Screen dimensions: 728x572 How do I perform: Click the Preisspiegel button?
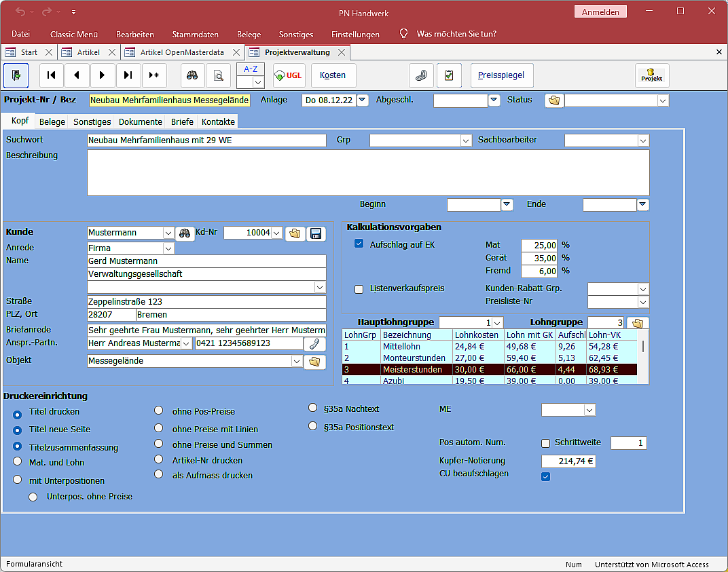pyautogui.click(x=502, y=75)
